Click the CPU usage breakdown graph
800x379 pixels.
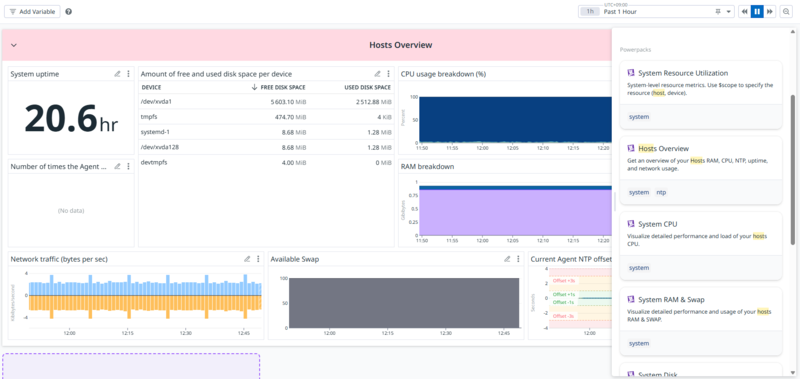[x=515, y=119]
